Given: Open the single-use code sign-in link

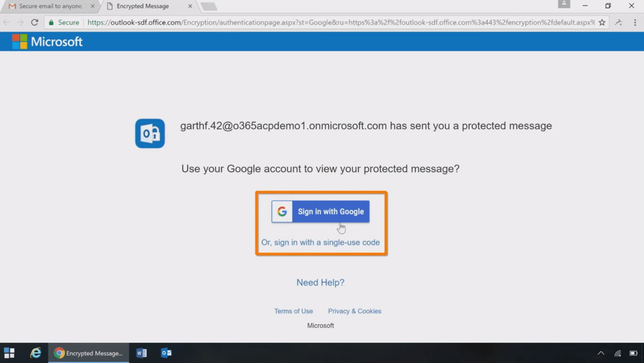Looking at the screenshot, I should (x=320, y=242).
